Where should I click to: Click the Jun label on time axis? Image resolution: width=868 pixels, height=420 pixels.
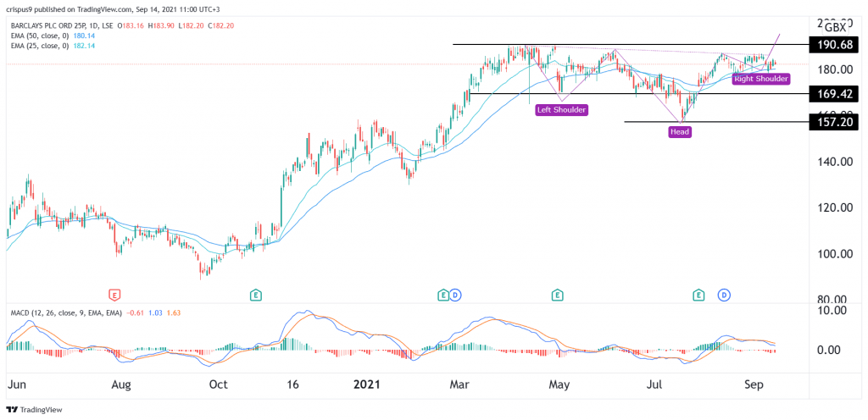(16, 384)
